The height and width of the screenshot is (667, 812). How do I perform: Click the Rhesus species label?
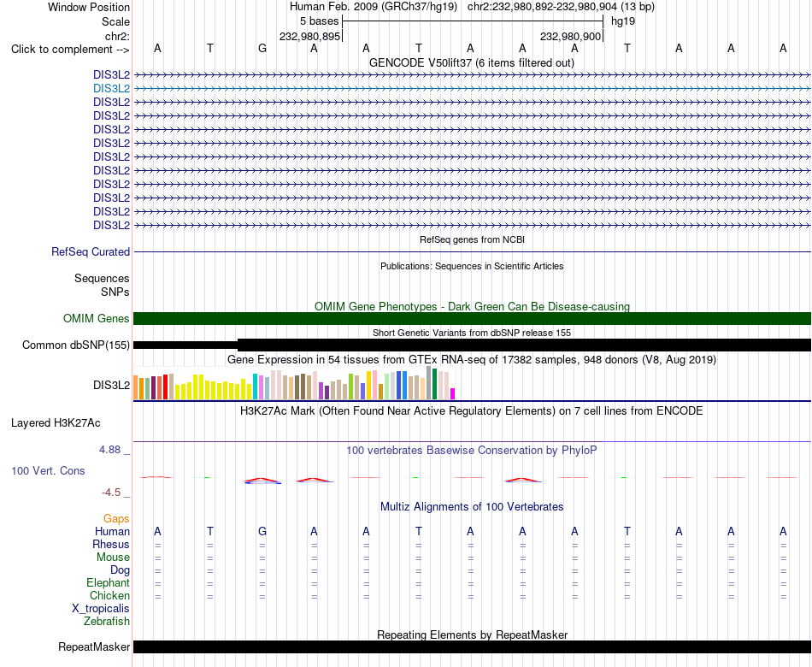pyautogui.click(x=111, y=544)
